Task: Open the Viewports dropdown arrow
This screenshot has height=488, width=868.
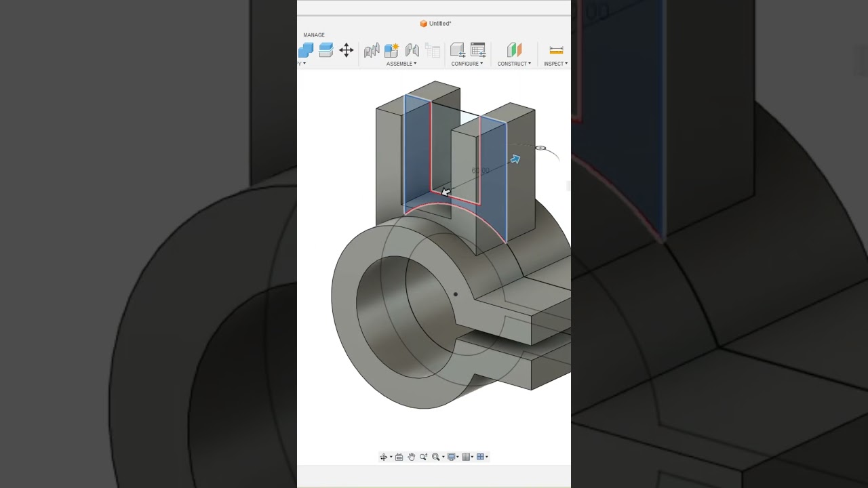Action: (487, 457)
